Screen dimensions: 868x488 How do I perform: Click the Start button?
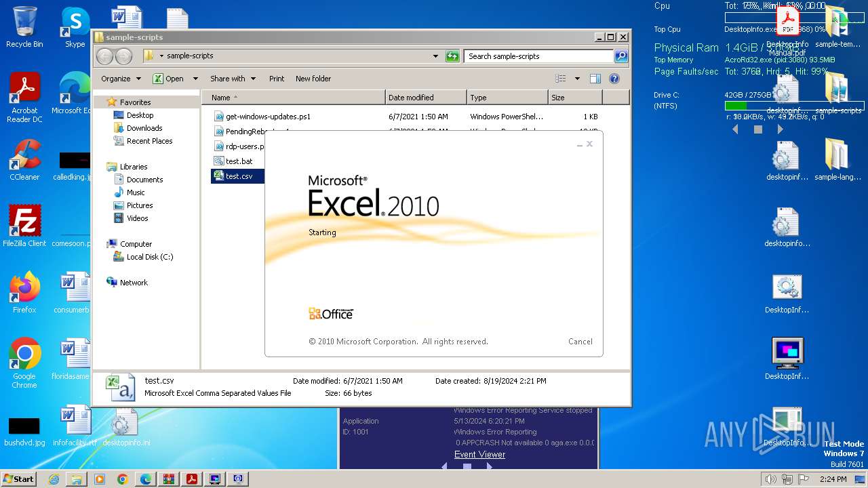coord(19,479)
